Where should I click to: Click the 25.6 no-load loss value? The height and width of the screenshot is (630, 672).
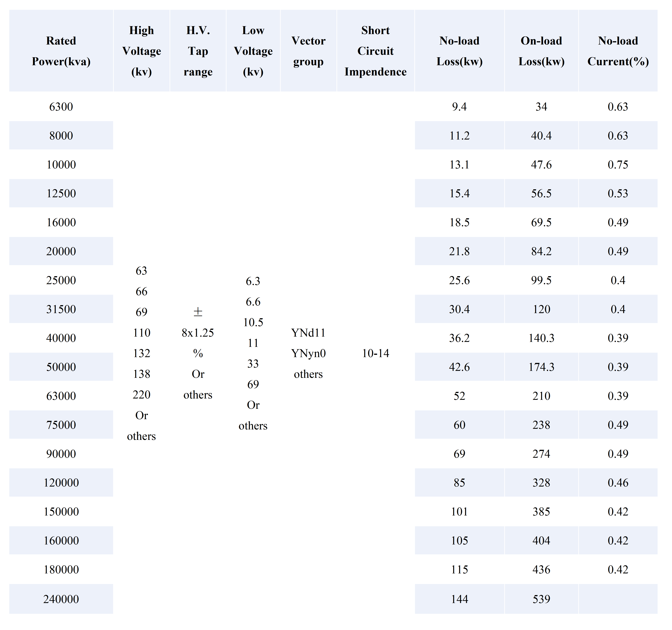coord(460,280)
